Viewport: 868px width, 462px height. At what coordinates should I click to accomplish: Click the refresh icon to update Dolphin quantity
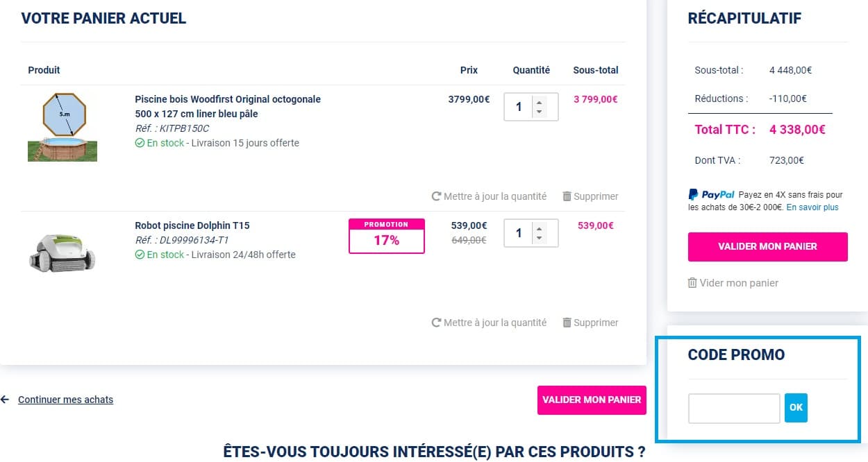[436, 323]
